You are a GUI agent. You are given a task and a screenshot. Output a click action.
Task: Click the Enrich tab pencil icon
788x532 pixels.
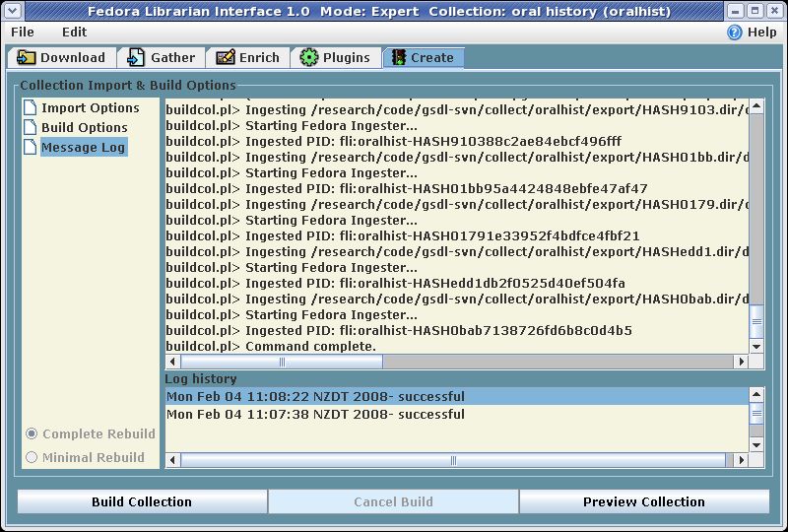226,58
